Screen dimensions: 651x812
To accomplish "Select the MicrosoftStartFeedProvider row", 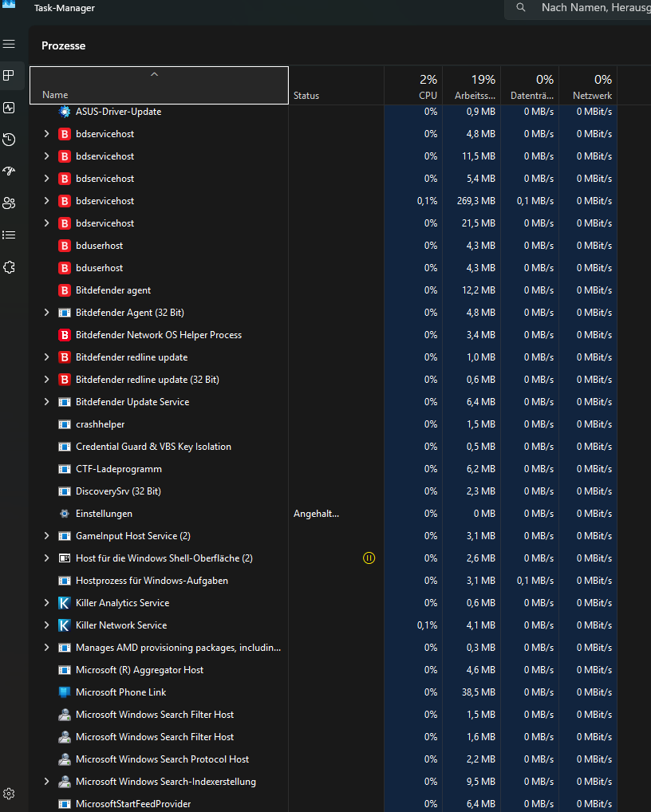I will (323, 804).
